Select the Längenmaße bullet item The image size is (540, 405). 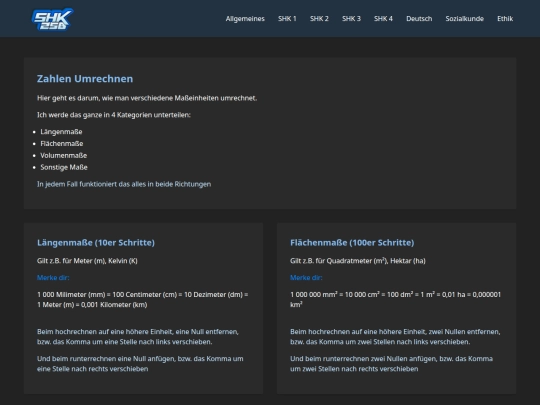click(61, 132)
